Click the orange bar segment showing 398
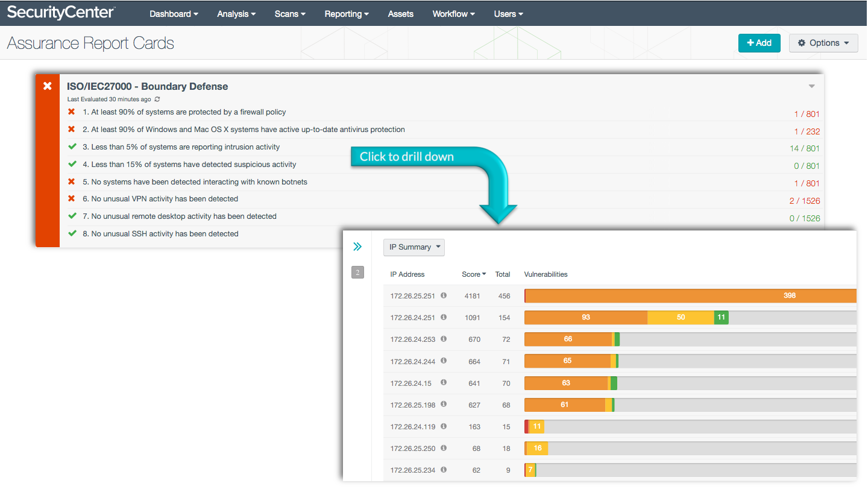 pos(691,295)
